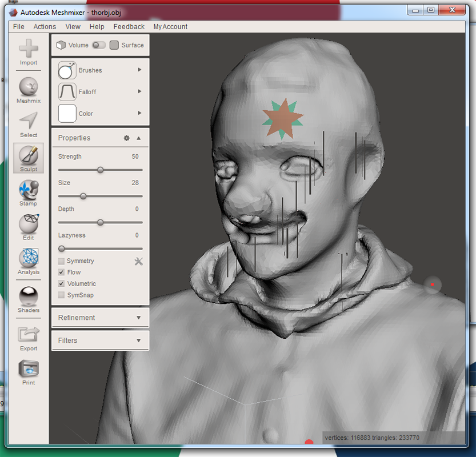Click the Export icon
This screenshot has width=476, height=457.
[29, 334]
